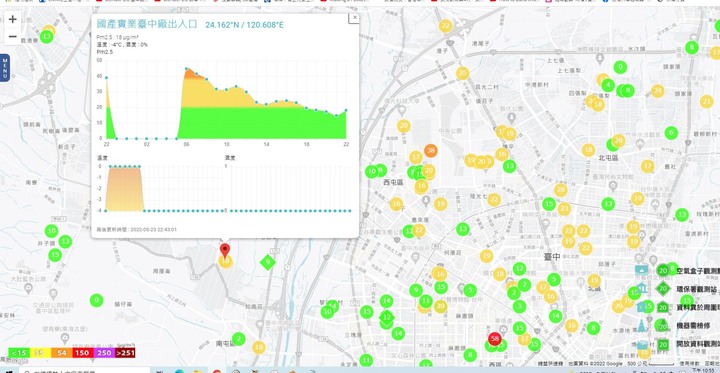Select green sensor marker 4
This screenshot has width=720, height=373.
point(608,85)
